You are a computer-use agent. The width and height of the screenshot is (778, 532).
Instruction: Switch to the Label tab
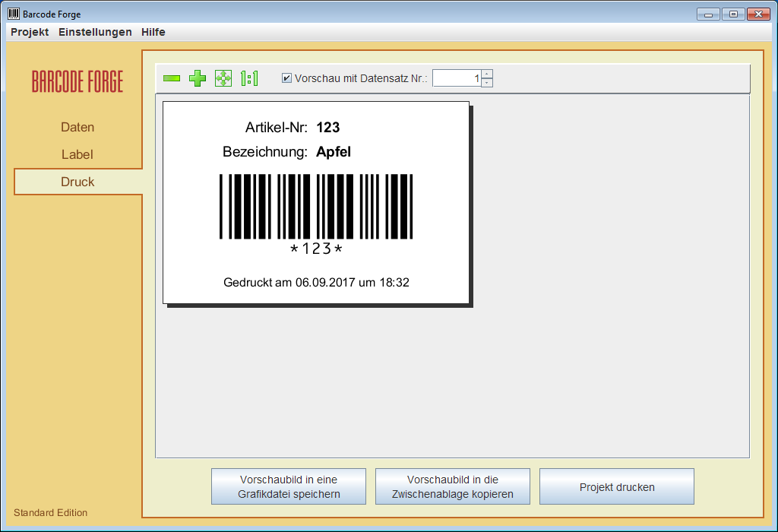[77, 154]
